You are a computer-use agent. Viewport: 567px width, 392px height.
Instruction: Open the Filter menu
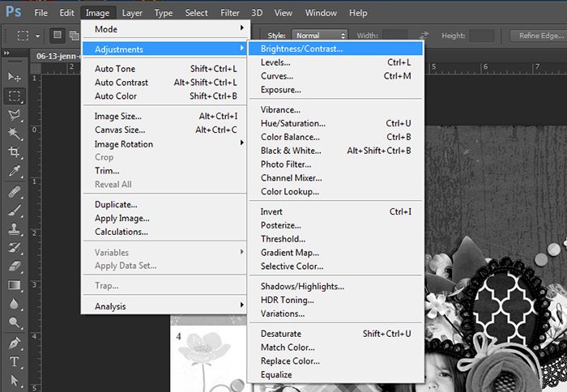tap(230, 13)
